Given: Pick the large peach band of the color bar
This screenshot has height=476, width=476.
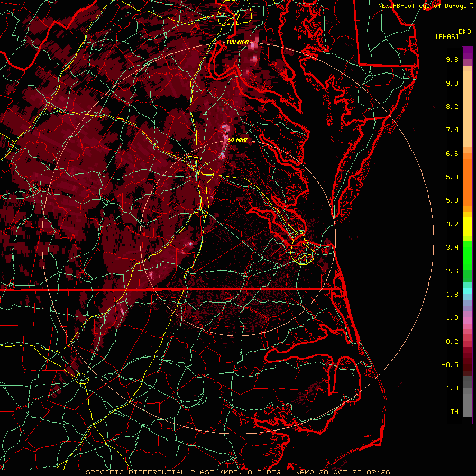Looking at the screenshot, I should pos(467,108).
